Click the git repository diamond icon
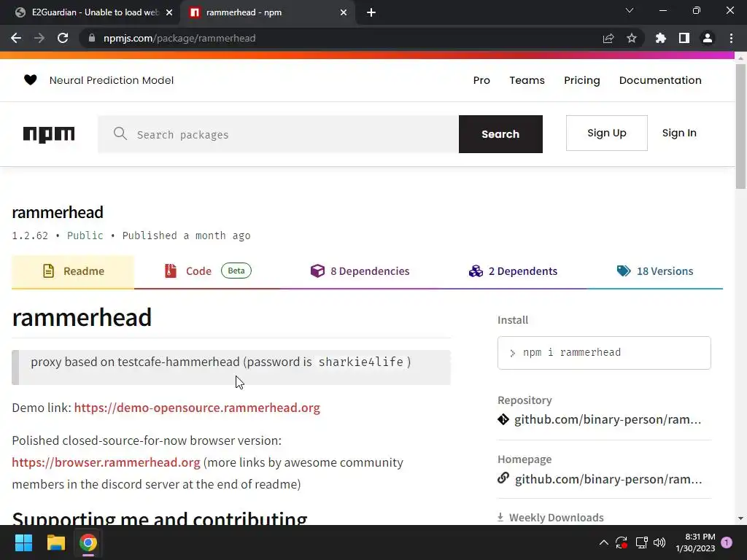 coord(503,419)
